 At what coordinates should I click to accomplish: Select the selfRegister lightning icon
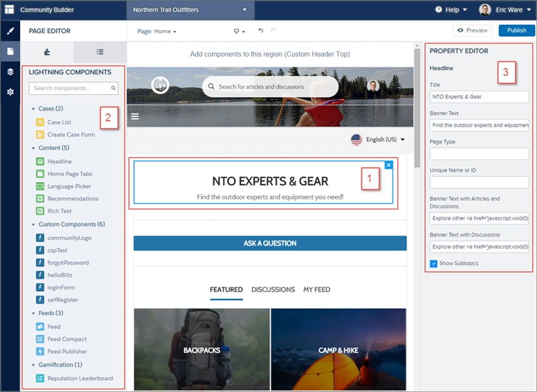tap(40, 300)
